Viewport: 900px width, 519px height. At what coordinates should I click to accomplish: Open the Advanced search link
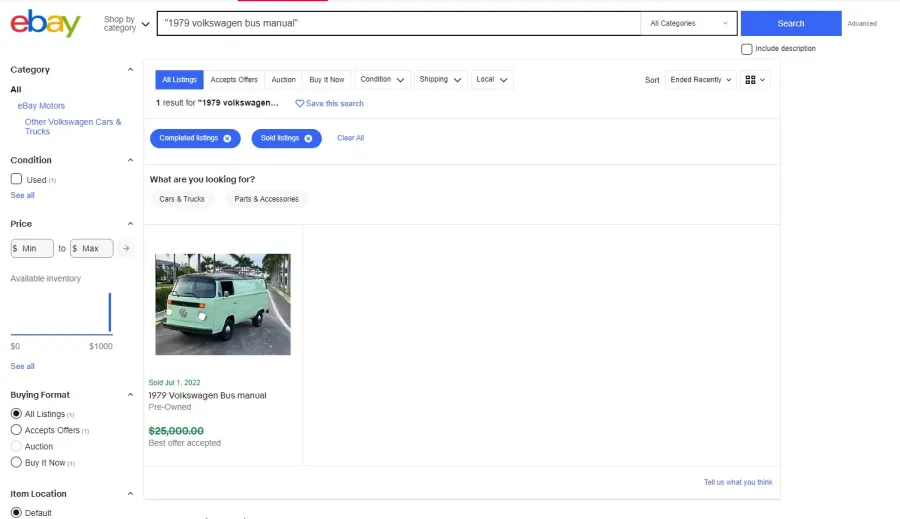pyautogui.click(x=862, y=24)
